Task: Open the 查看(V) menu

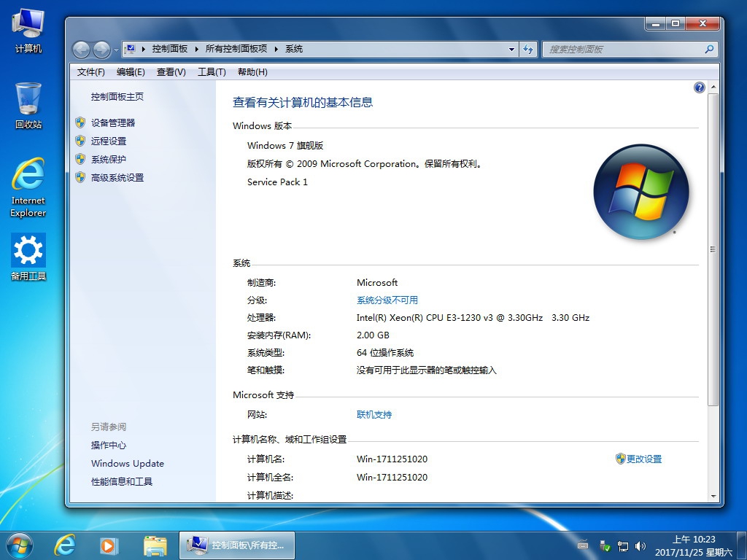Action: pyautogui.click(x=171, y=72)
